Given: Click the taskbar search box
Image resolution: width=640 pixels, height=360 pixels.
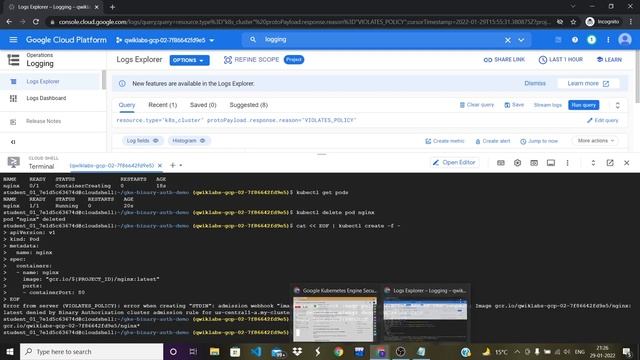Looking at the screenshot, I should 91,351.
